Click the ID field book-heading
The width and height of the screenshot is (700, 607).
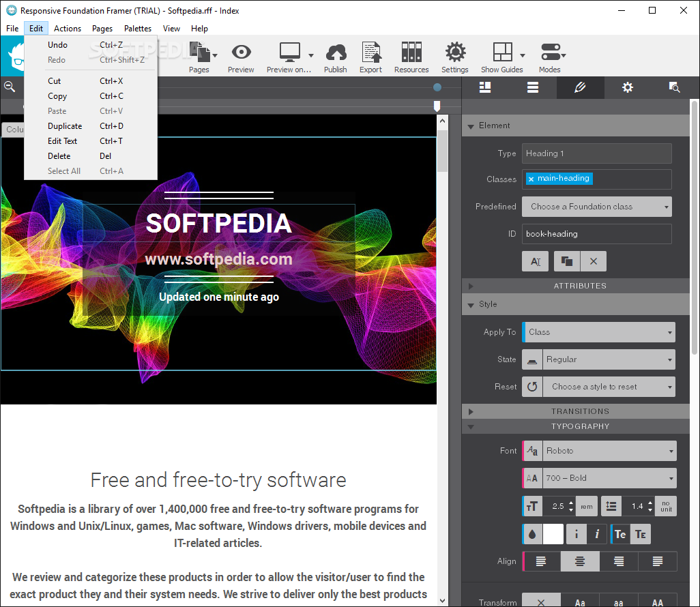tap(597, 234)
